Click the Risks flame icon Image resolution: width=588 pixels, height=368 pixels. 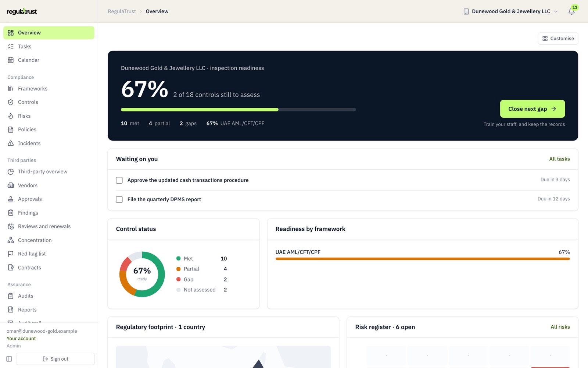(11, 116)
